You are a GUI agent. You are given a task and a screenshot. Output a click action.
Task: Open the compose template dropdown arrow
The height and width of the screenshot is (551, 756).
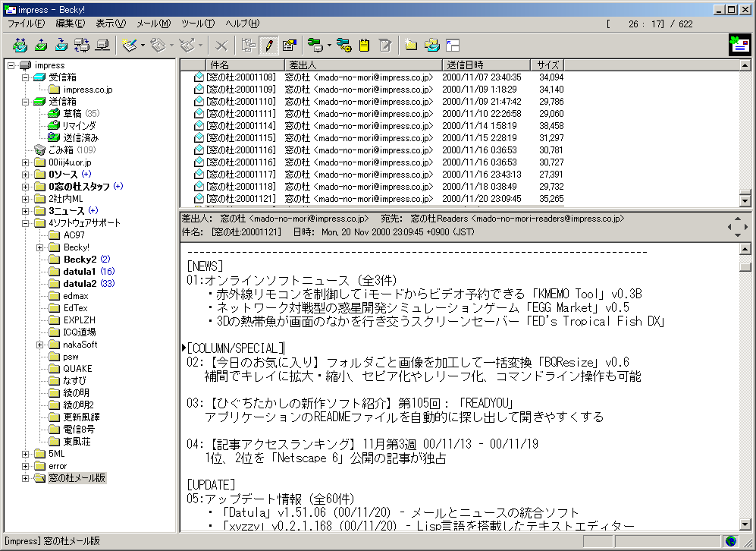pyautogui.click(x=141, y=45)
